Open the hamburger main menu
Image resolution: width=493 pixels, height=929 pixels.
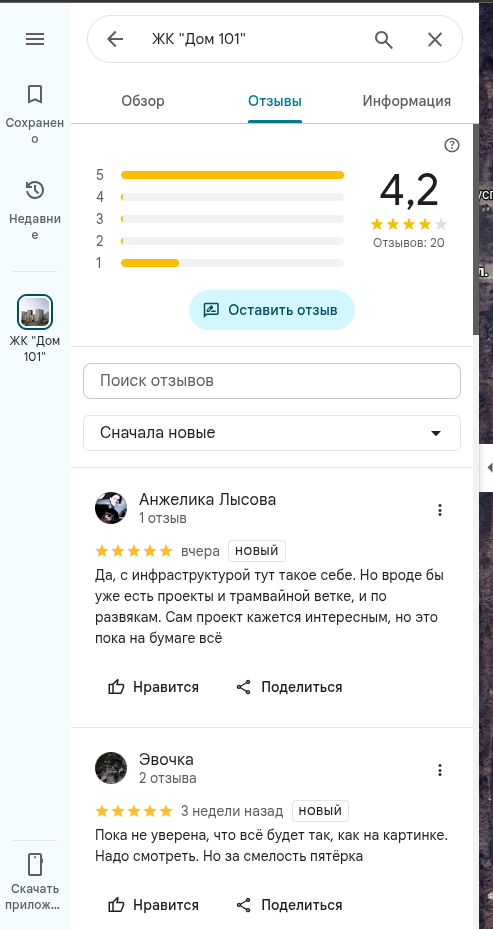pos(35,39)
